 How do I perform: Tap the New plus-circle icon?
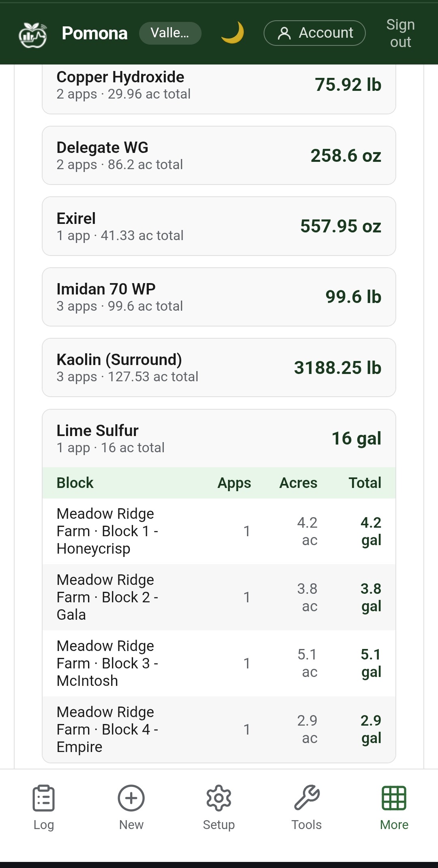coord(131,798)
